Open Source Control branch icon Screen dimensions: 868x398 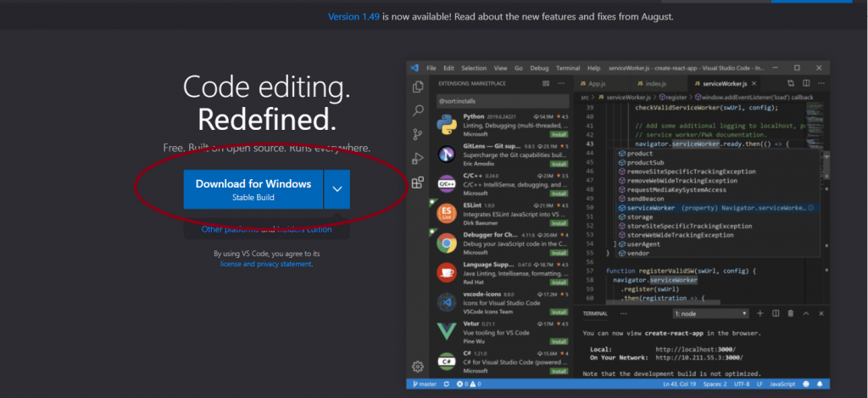point(418,134)
